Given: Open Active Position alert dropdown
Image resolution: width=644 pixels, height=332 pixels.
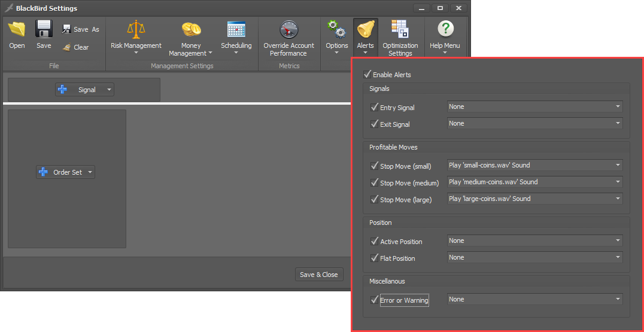Looking at the screenshot, I should [x=534, y=241].
